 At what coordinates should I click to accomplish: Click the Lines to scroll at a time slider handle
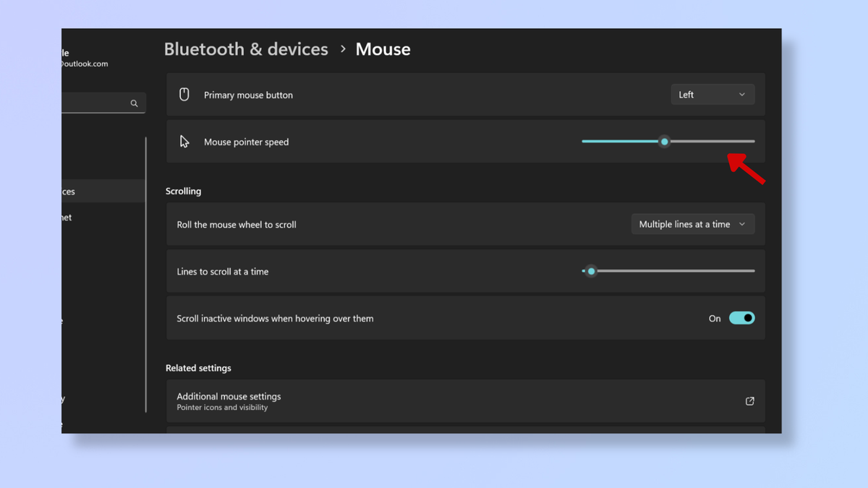591,271
